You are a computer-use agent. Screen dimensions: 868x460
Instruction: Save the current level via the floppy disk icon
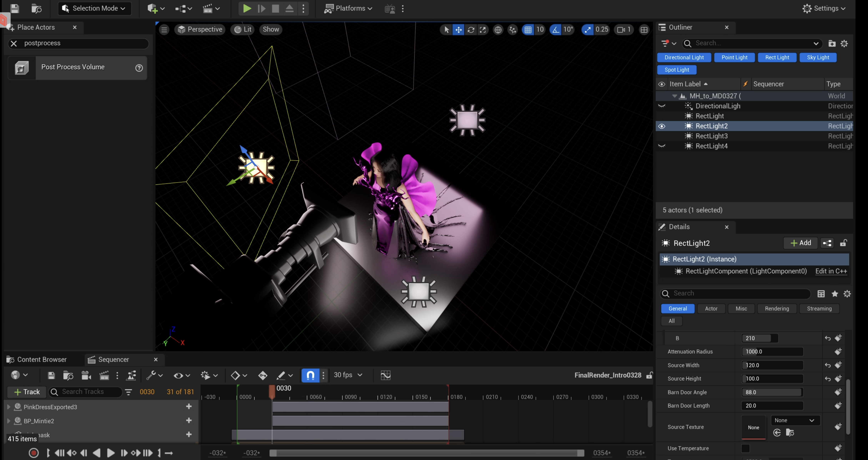(x=14, y=8)
